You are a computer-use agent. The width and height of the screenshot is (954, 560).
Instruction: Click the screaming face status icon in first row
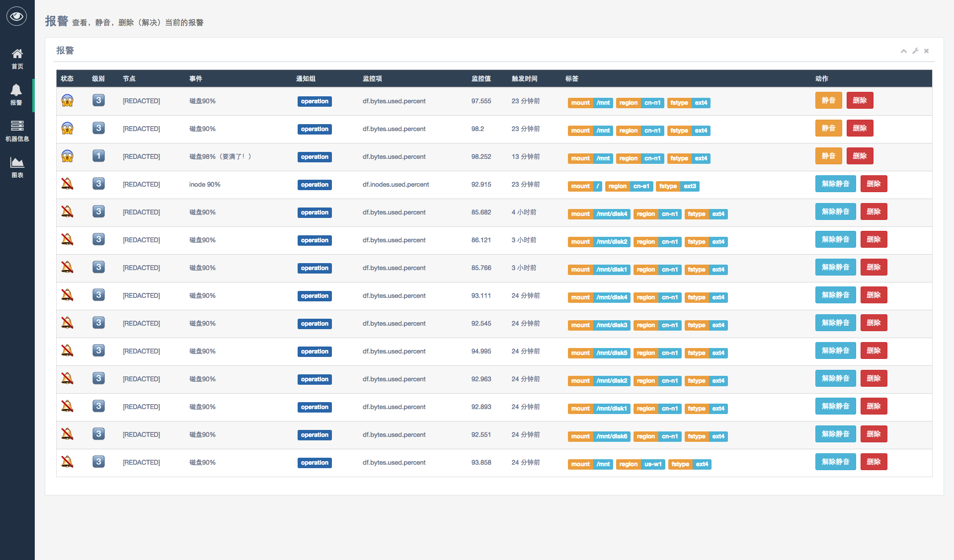coord(67,101)
